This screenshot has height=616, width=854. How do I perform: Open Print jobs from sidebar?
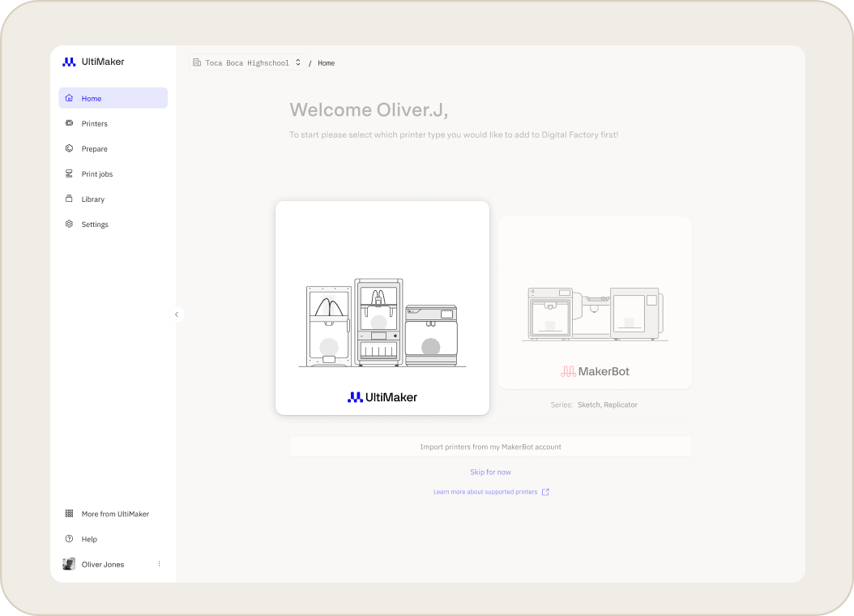click(113, 173)
